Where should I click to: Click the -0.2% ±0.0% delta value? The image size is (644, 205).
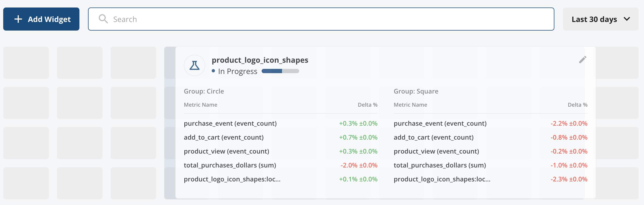pos(569,151)
